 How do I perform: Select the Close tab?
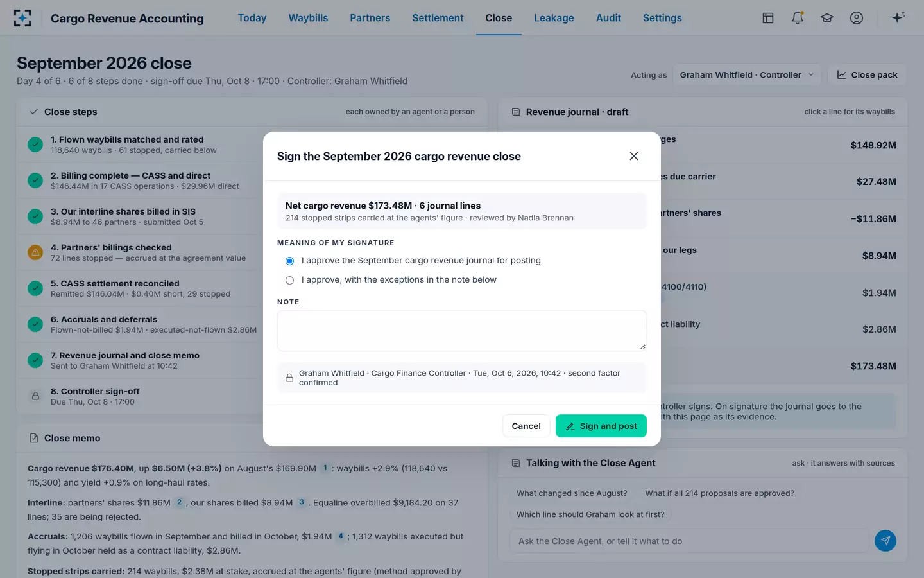coord(499,18)
